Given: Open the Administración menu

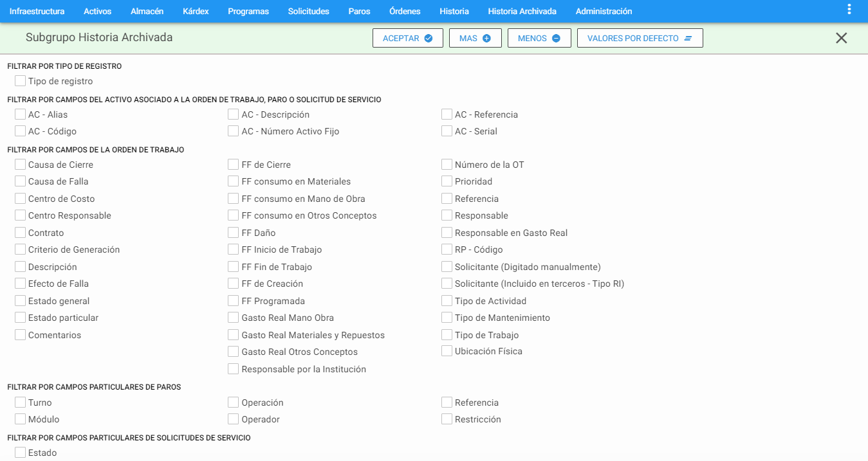Looking at the screenshot, I should 604,11.
